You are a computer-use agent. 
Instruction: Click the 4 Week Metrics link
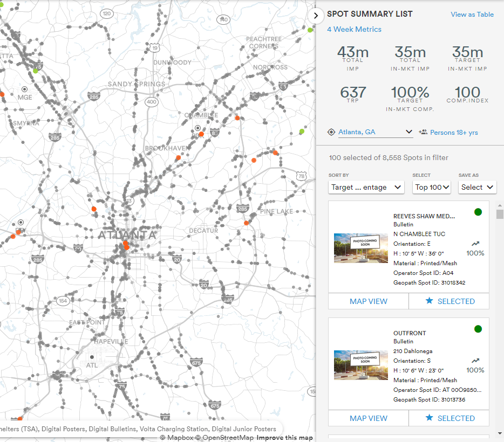[354, 29]
